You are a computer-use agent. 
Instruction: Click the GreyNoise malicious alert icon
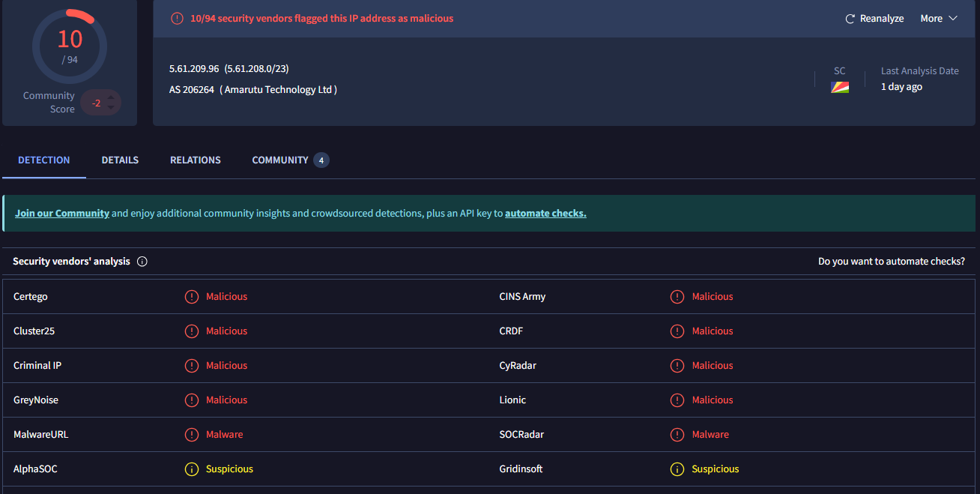pyautogui.click(x=192, y=400)
